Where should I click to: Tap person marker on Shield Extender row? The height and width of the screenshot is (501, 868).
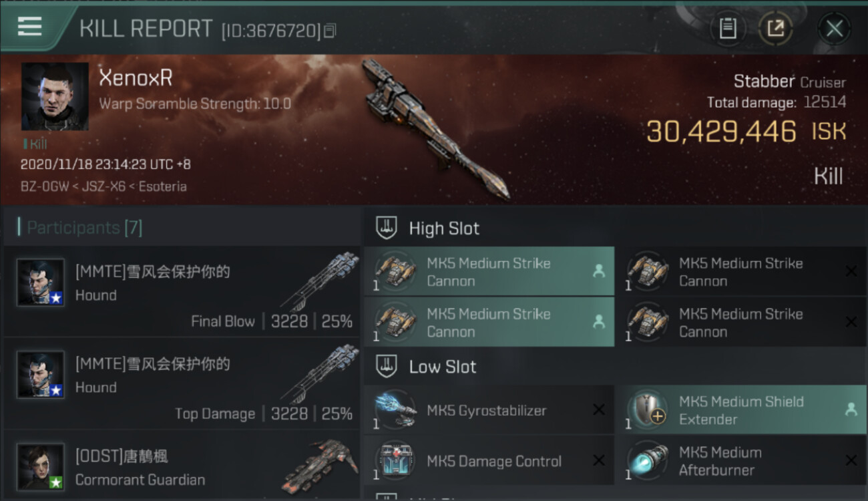851,410
